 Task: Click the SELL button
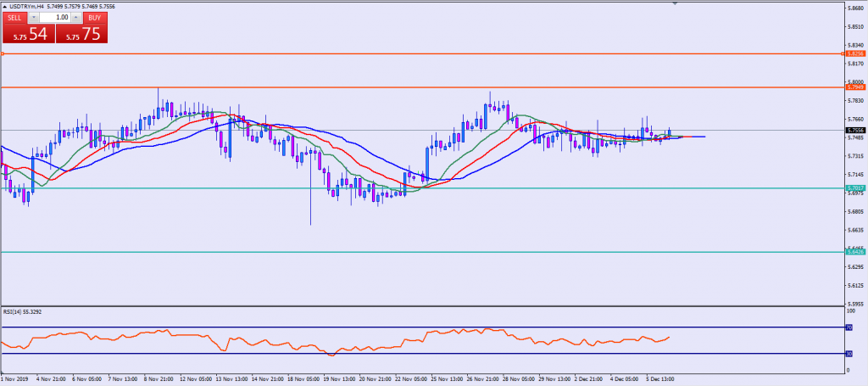pos(14,17)
